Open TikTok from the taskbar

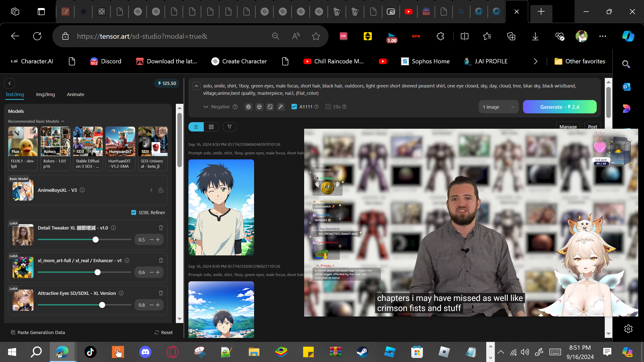click(x=91, y=352)
